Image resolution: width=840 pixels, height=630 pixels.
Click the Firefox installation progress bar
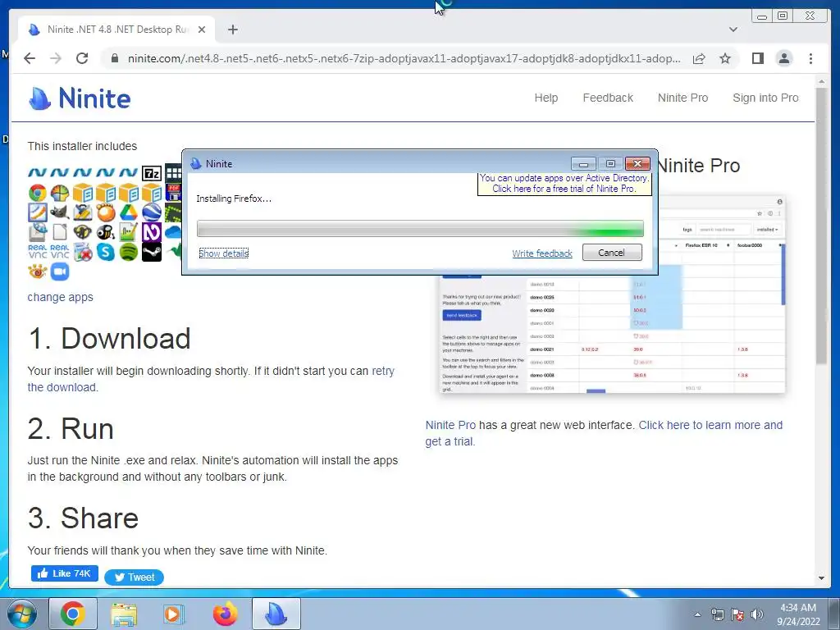(420, 229)
